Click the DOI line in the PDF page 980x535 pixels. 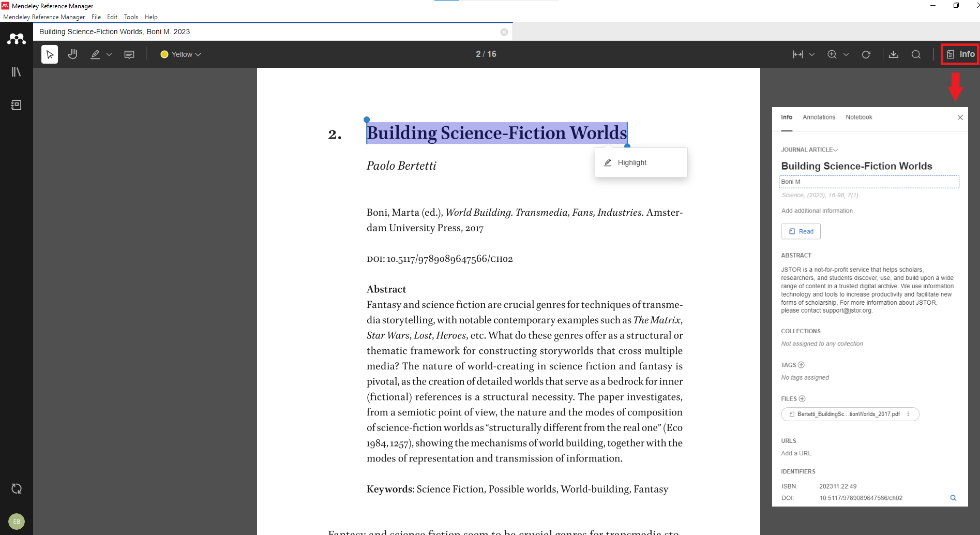(x=440, y=259)
